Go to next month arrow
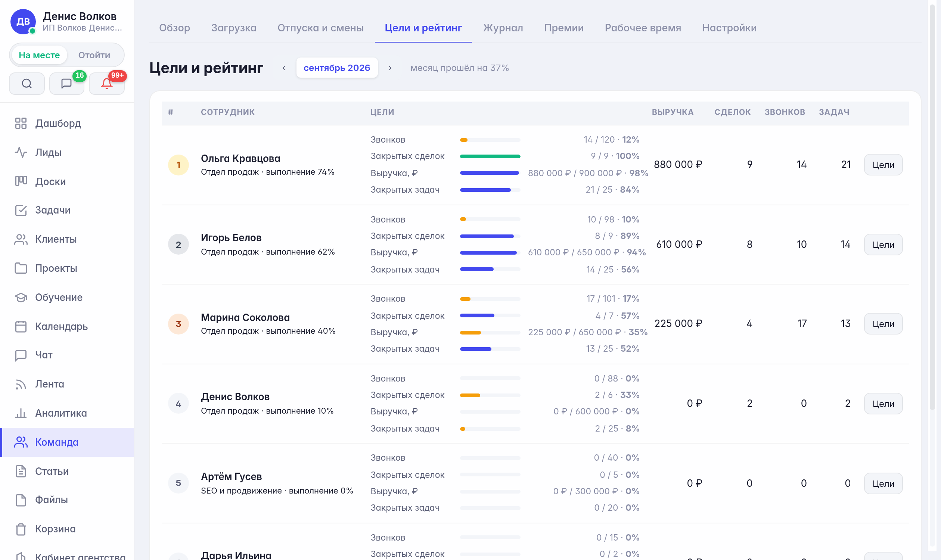 (x=390, y=68)
